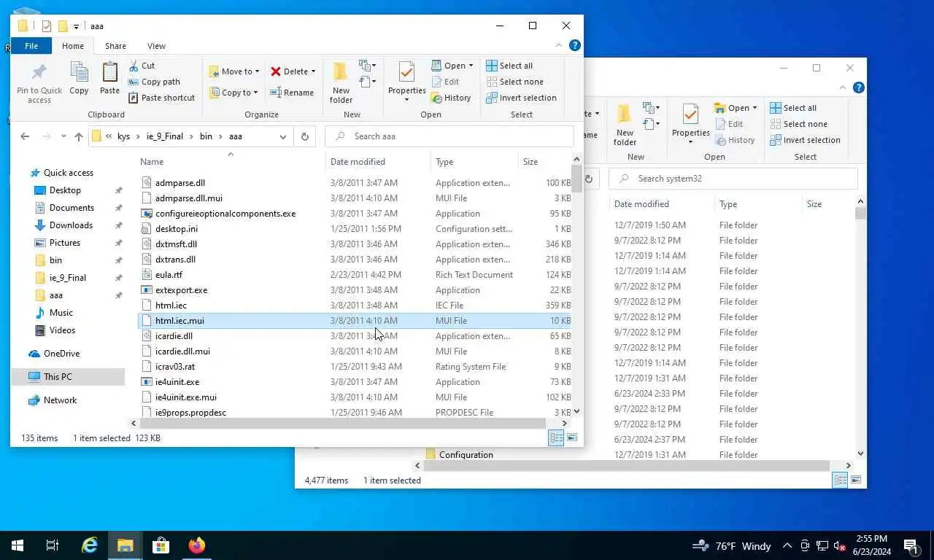Click Select all in the system32 window
The height and width of the screenshot is (560, 934).
pyautogui.click(x=793, y=108)
